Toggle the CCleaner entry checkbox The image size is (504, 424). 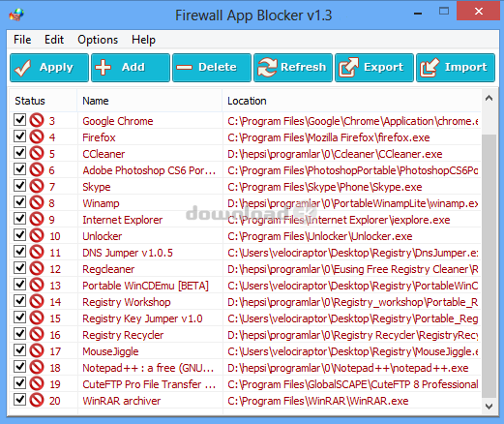pos(19,153)
